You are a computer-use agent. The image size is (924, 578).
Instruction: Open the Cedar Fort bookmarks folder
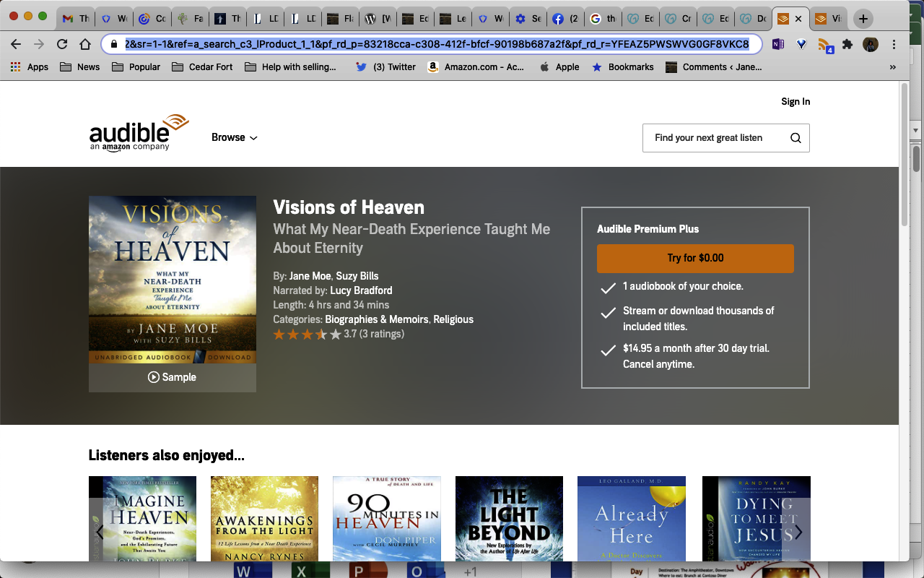pyautogui.click(x=202, y=66)
